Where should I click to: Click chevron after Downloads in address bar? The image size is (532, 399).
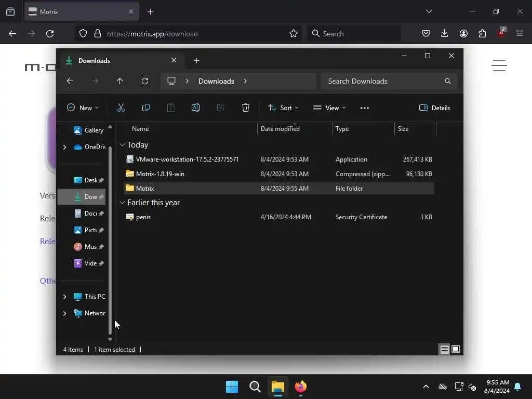pyautogui.click(x=245, y=81)
